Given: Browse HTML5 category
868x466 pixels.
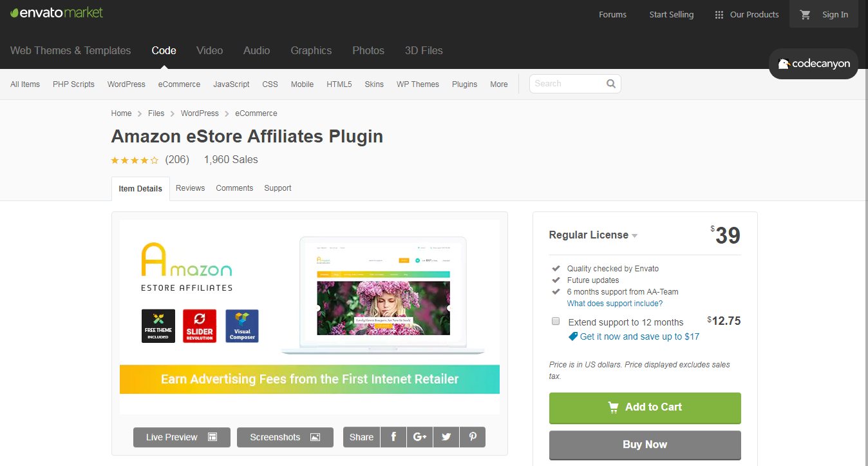Looking at the screenshot, I should (339, 84).
